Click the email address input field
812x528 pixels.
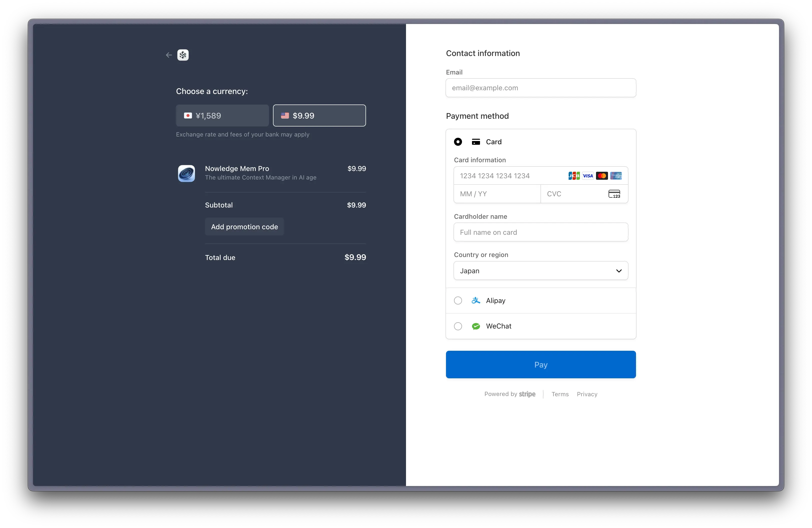tap(541, 88)
